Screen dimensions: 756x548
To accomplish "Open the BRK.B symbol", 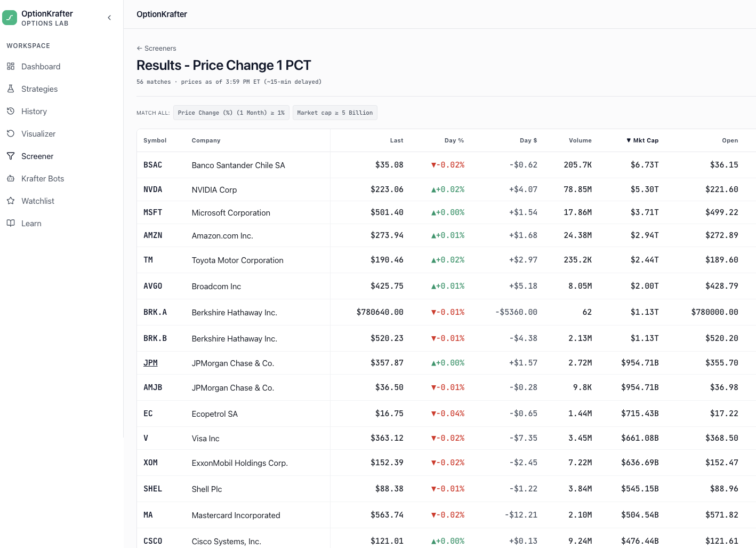I will [x=155, y=338].
